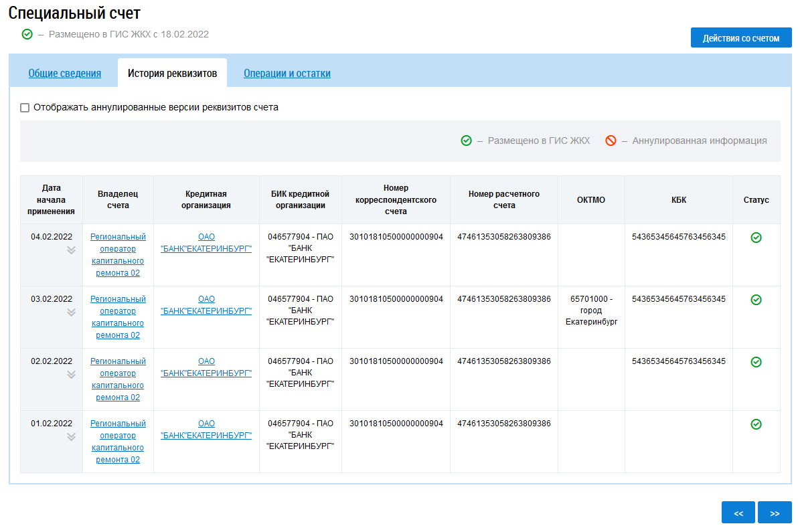Click status icon for 03.02.2022 row

tap(756, 300)
